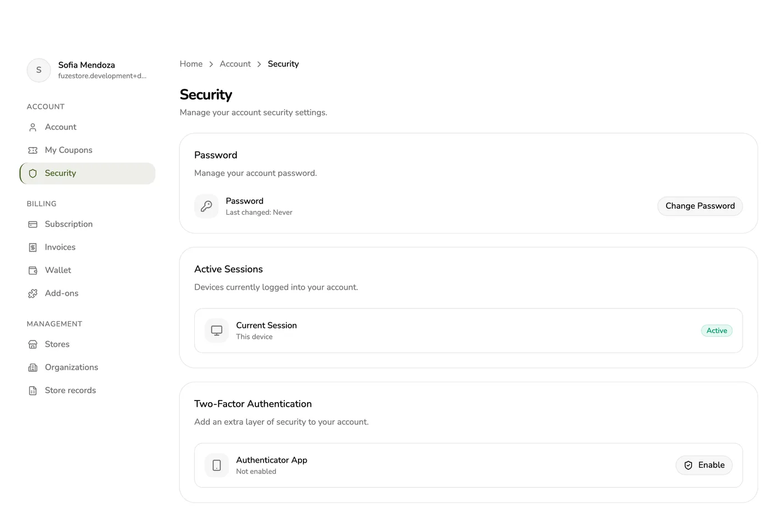Click the Sofia Mendoza profile name
Viewport: 777px width, 532px height.
tap(87, 65)
